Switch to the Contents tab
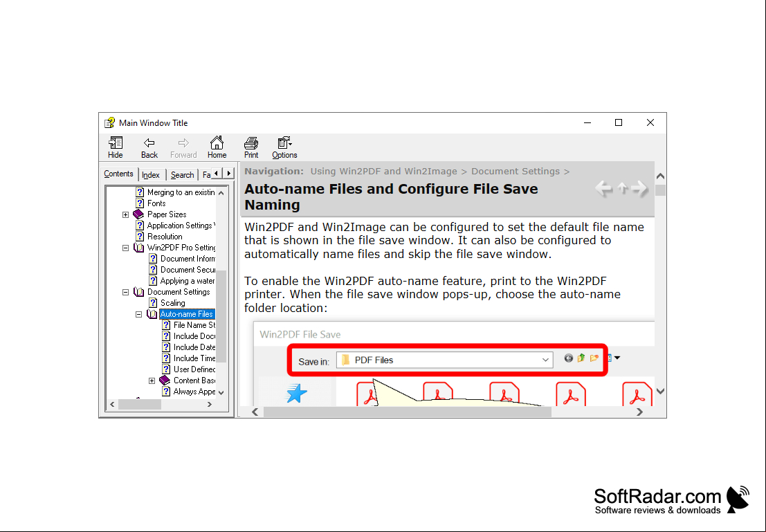This screenshot has height=532, width=766. coord(118,174)
